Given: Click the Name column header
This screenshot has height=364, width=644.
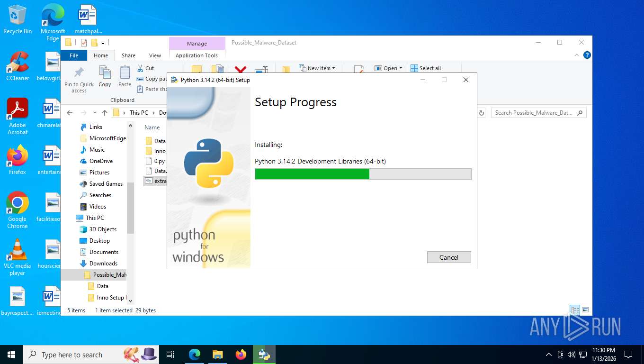Looking at the screenshot, I should [152, 127].
